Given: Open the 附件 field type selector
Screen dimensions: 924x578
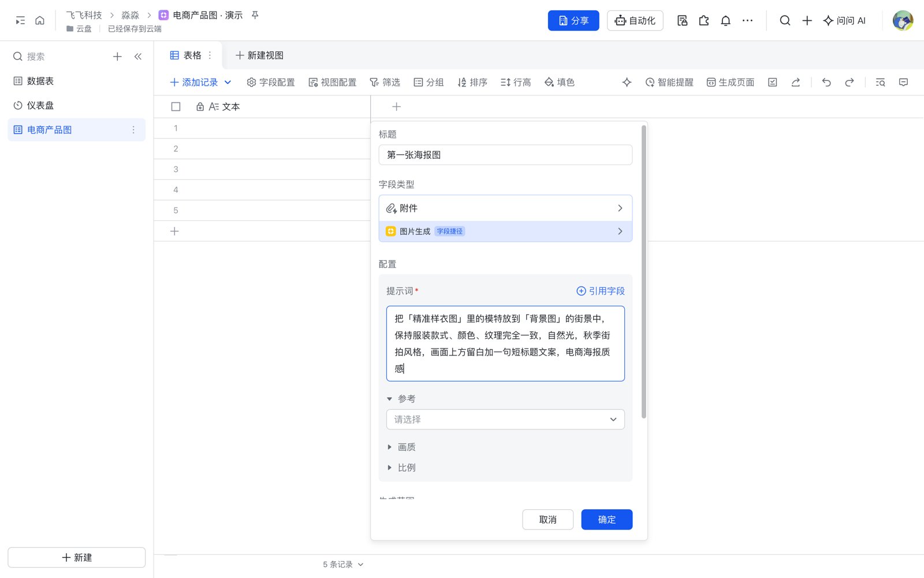Looking at the screenshot, I should click(x=505, y=208).
